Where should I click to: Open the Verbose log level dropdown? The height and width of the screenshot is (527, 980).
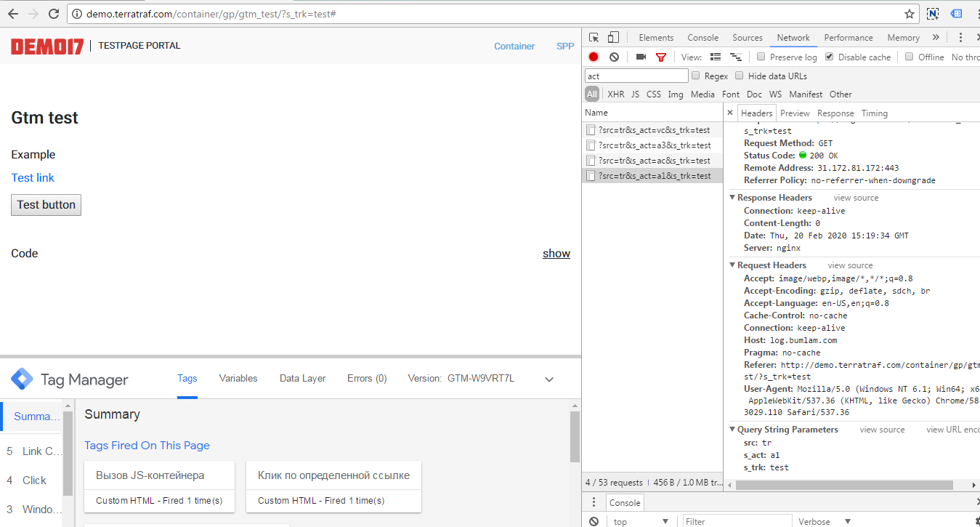(824, 521)
